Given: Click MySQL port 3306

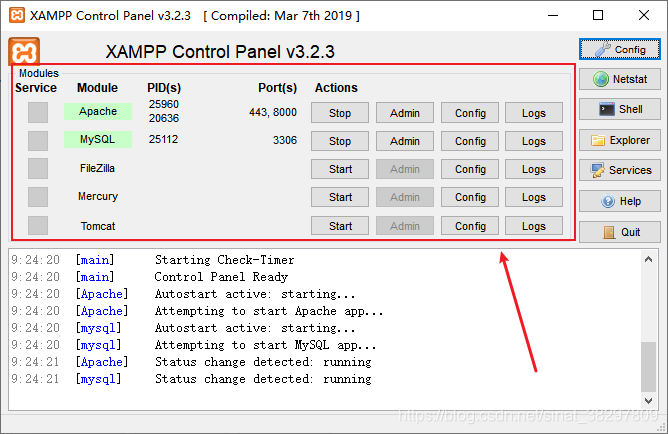Looking at the screenshot, I should (x=285, y=140).
